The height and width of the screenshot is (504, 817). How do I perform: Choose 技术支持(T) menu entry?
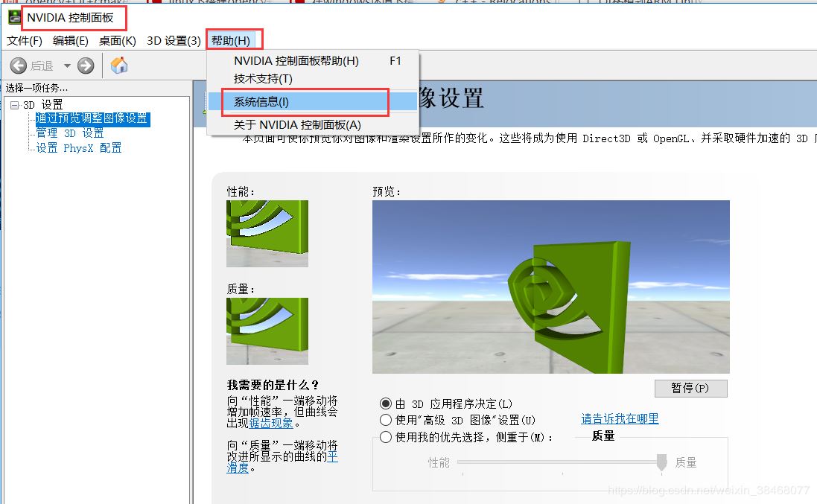[x=313, y=79]
